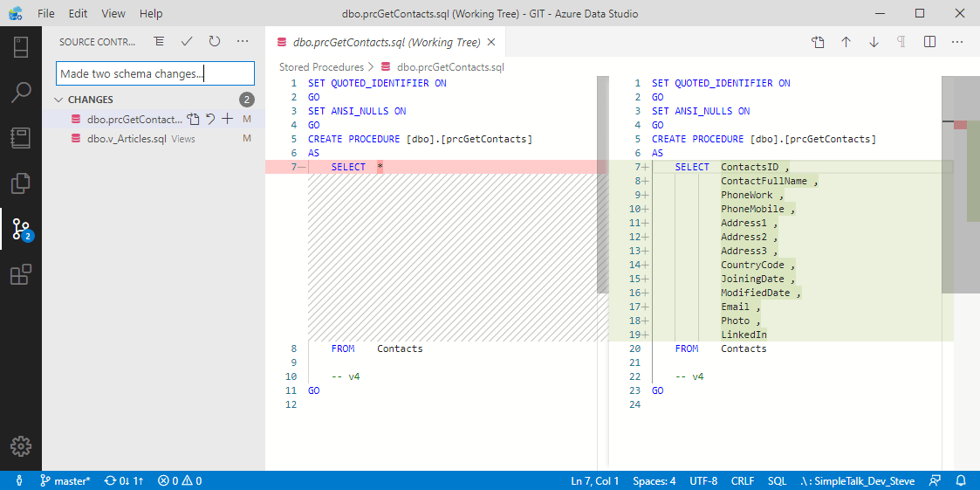Open the Source Control view icon
The image size is (980, 490).
coord(21,229)
